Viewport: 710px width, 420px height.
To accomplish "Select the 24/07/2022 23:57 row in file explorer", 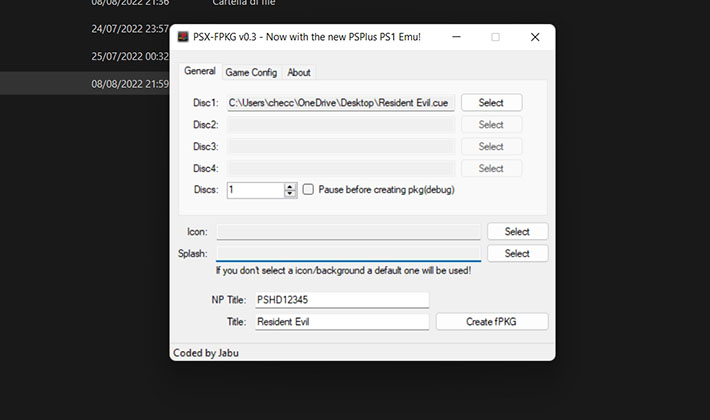I will (85, 29).
